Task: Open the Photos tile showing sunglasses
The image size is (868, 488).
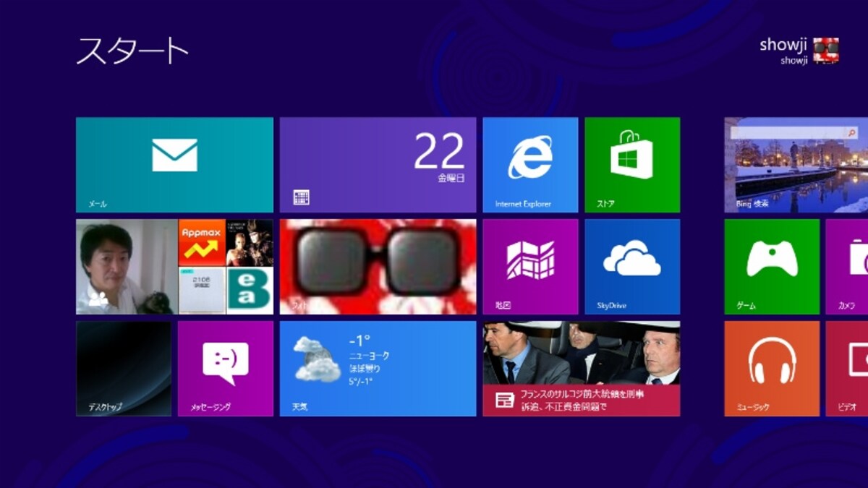Action: 378,267
